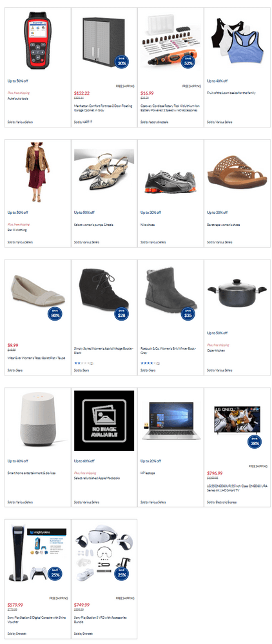View Fruit of the Loom basics deal
The height and width of the screenshot is (644, 272).
[x=231, y=93]
